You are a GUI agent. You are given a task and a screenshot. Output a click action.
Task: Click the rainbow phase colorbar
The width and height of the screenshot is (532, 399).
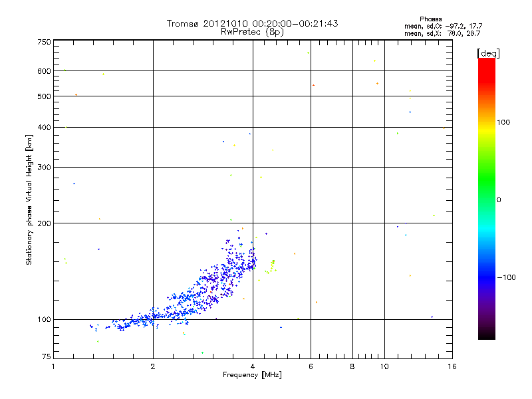[x=487, y=198]
